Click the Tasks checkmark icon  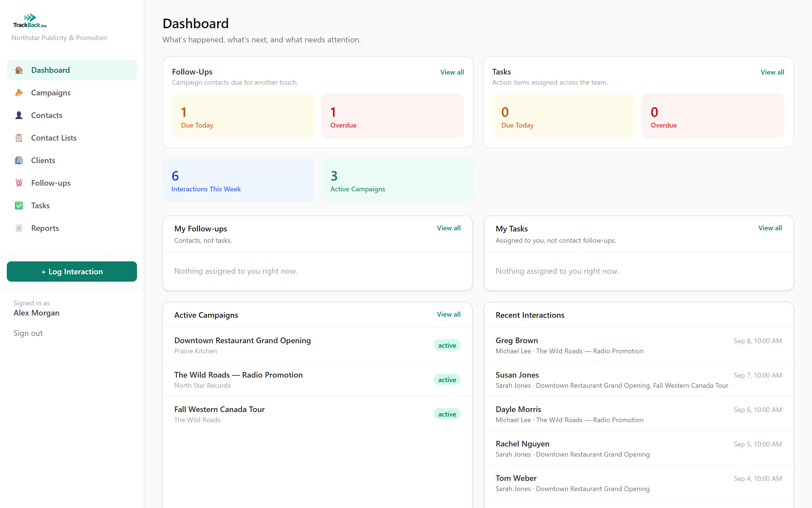point(19,205)
